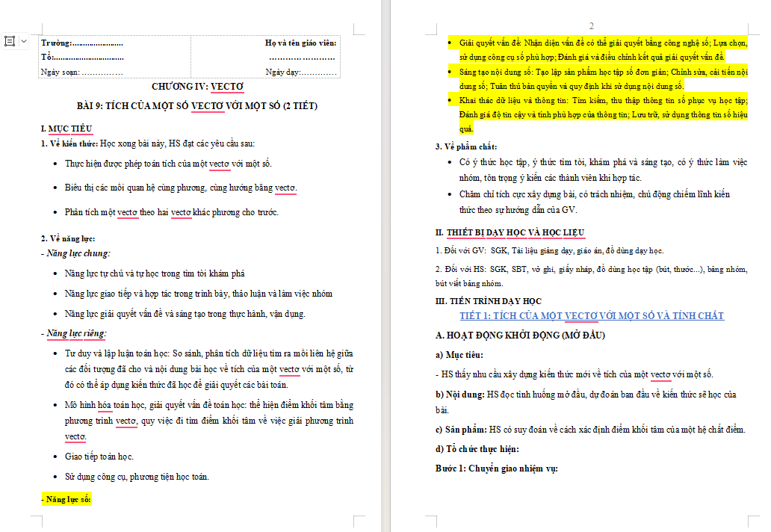Click the 'Tổ:' field in header table
Viewport: 771px width, 532px height.
point(82,58)
